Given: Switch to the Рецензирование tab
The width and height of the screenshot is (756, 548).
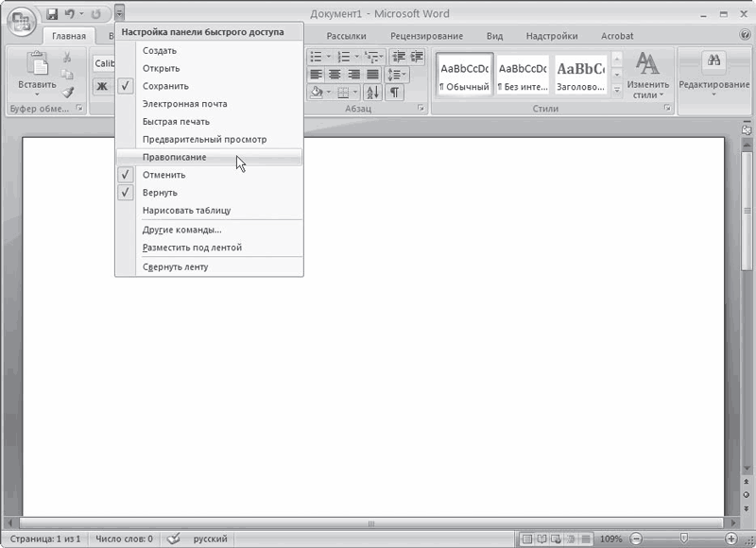Looking at the screenshot, I should pyautogui.click(x=427, y=36).
